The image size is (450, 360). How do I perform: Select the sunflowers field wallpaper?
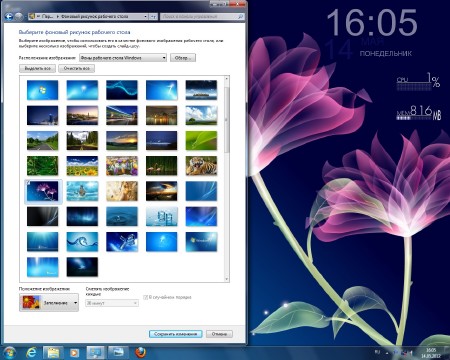[82, 166]
